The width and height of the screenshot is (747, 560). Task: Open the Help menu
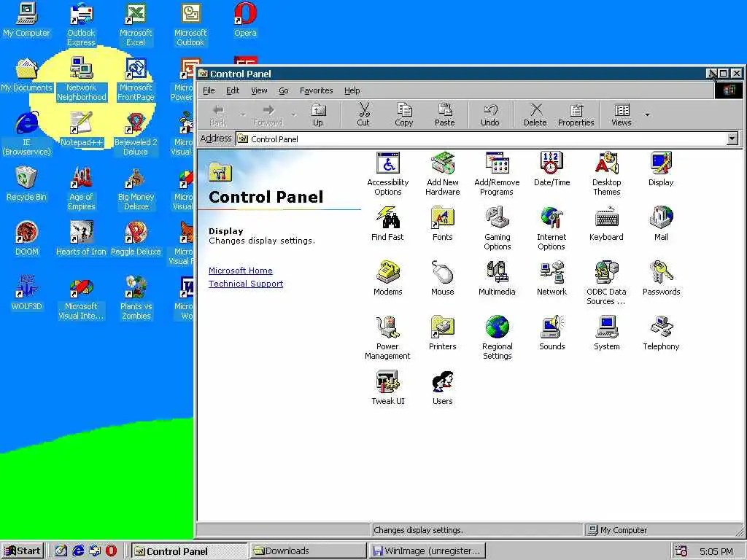(352, 90)
